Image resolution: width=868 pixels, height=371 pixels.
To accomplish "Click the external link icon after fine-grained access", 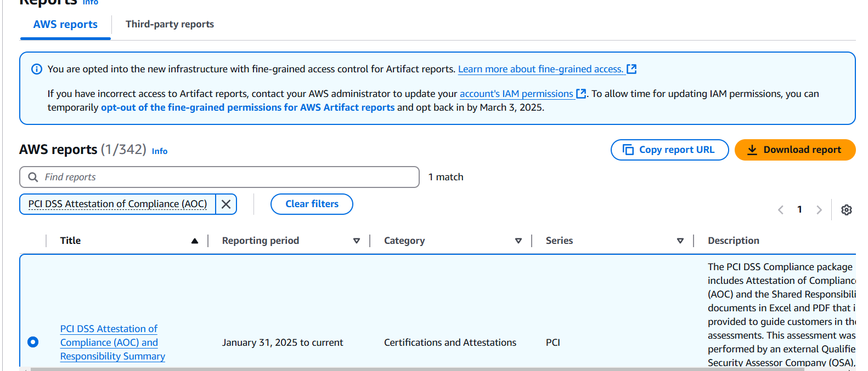I will pyautogui.click(x=632, y=69).
